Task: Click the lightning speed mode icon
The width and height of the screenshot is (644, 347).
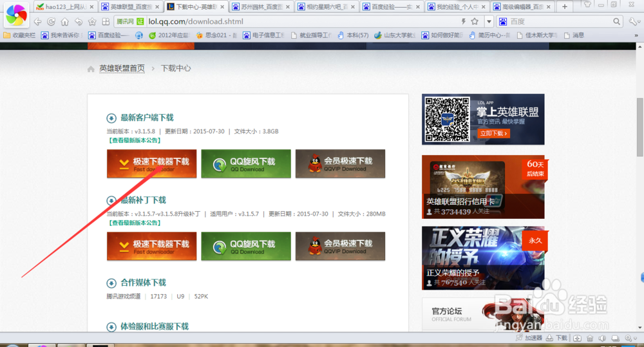Action: click(463, 21)
